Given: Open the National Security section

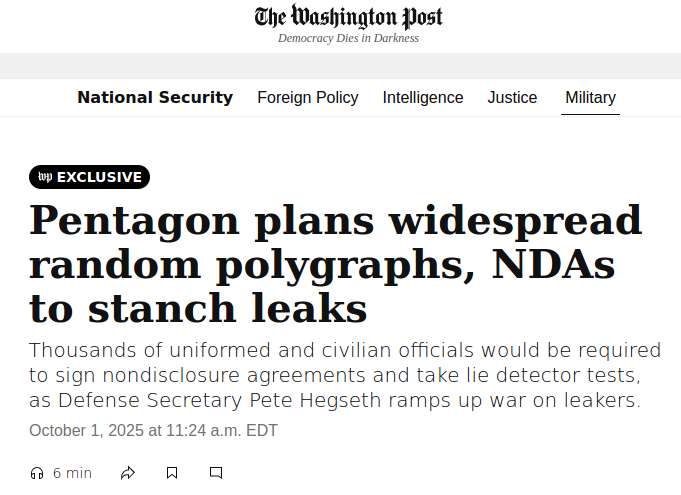Looking at the screenshot, I should tap(155, 98).
